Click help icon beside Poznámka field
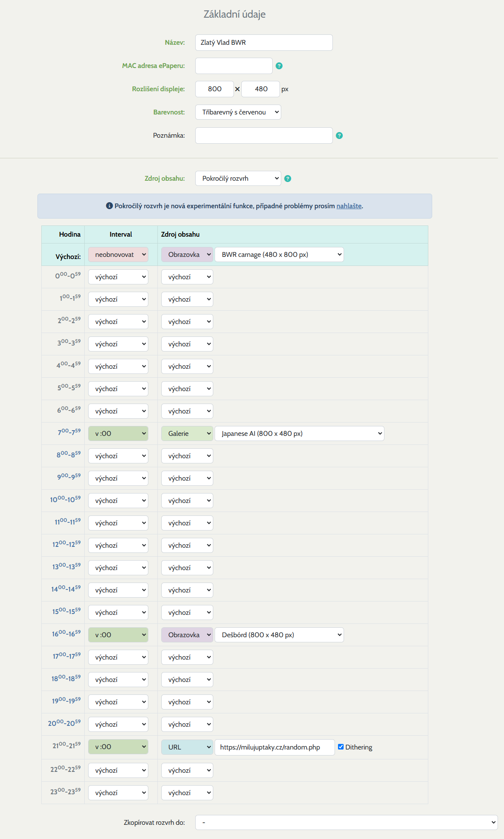504x839 pixels. [339, 136]
